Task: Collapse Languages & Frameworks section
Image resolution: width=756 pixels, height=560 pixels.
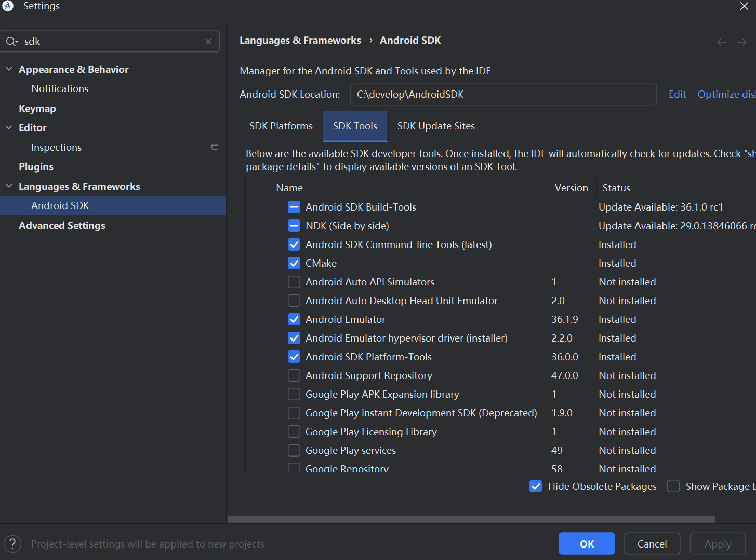Action: 9,186
